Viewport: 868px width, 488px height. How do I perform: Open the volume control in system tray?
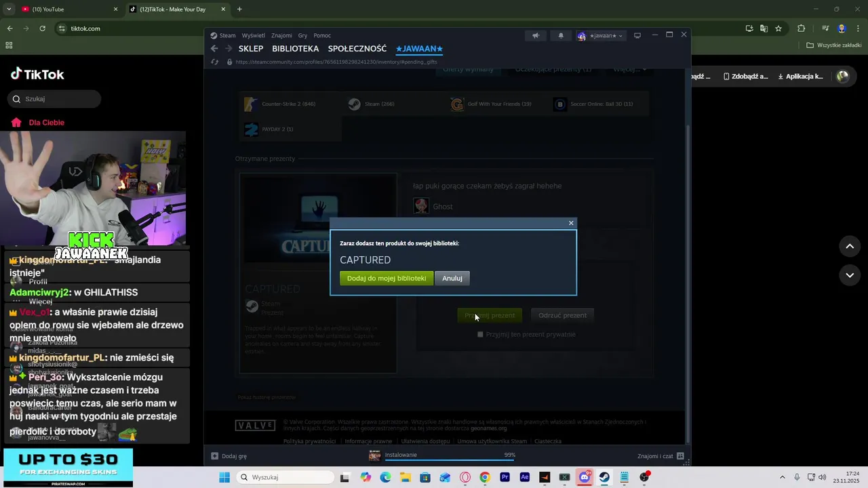[x=823, y=478]
